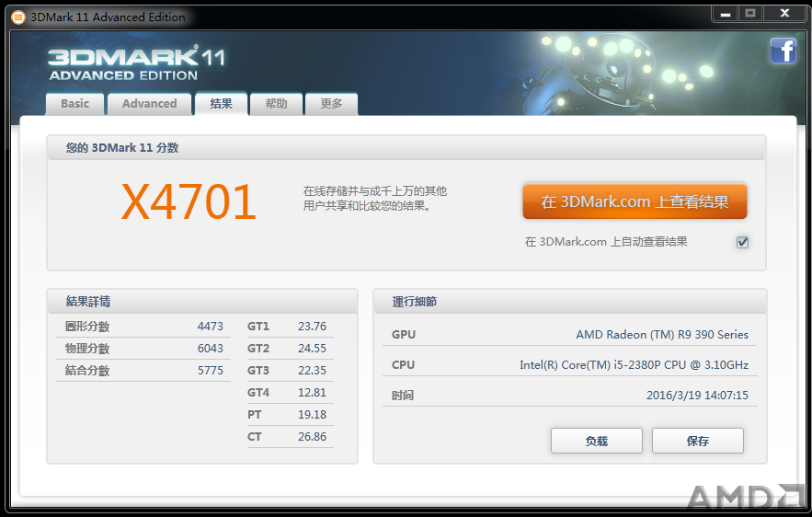The width and height of the screenshot is (812, 517).
Task: Open the 帮助 help tab
Action: (276, 104)
